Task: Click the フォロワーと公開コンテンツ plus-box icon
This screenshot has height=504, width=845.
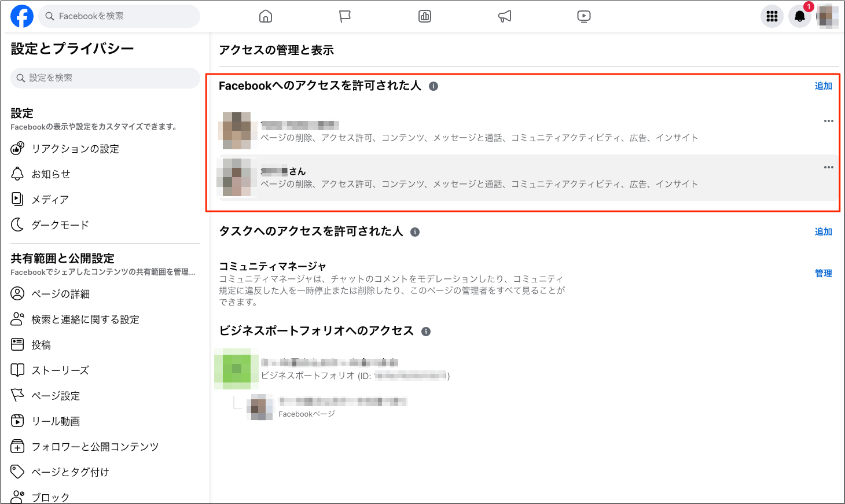Action: (17, 446)
